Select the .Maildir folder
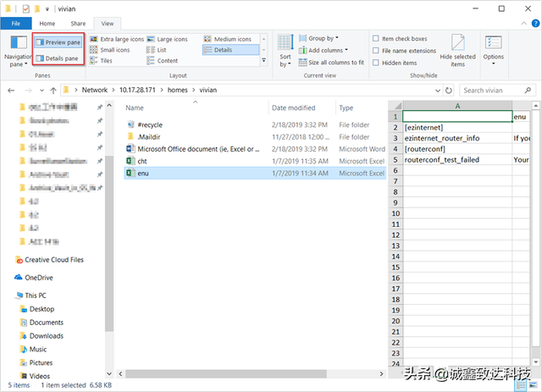 pyautogui.click(x=255, y=137)
